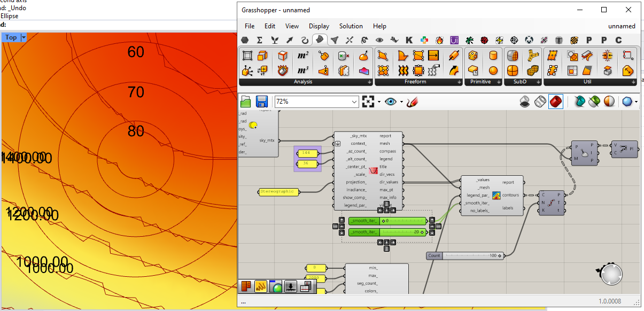
Task: Click the unnamed document label in the menu bar
Action: tap(622, 26)
